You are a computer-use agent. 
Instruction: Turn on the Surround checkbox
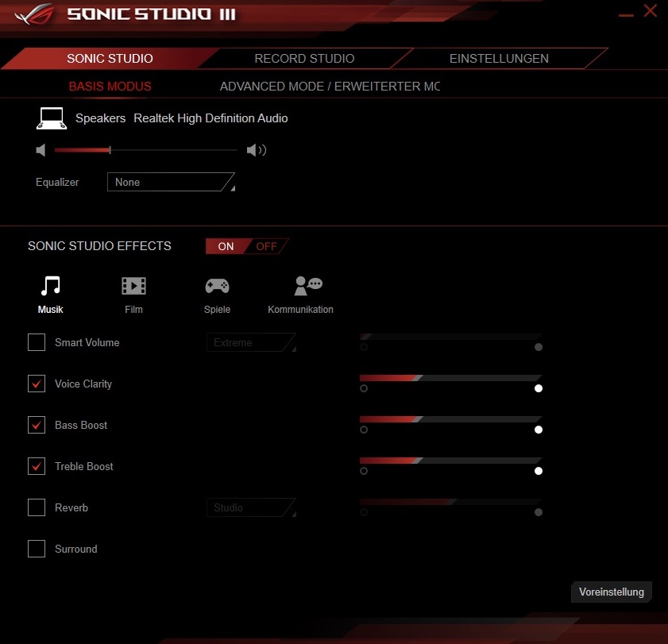(37, 549)
